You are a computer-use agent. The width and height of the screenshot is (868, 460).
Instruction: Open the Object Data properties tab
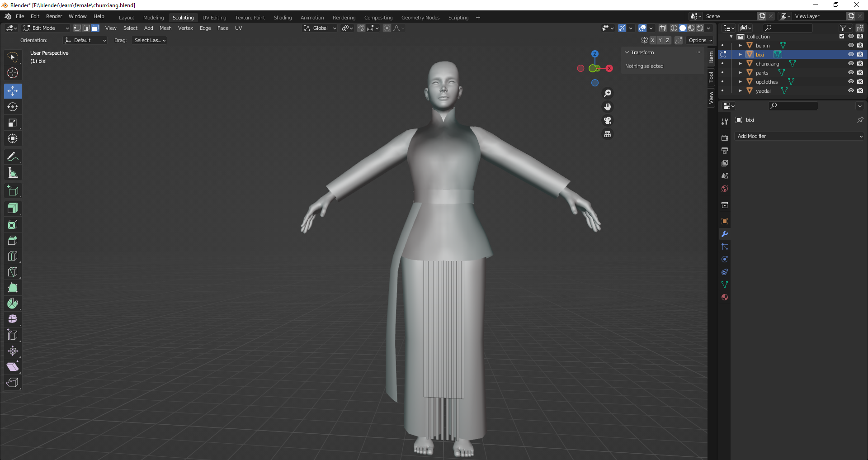pyautogui.click(x=725, y=285)
